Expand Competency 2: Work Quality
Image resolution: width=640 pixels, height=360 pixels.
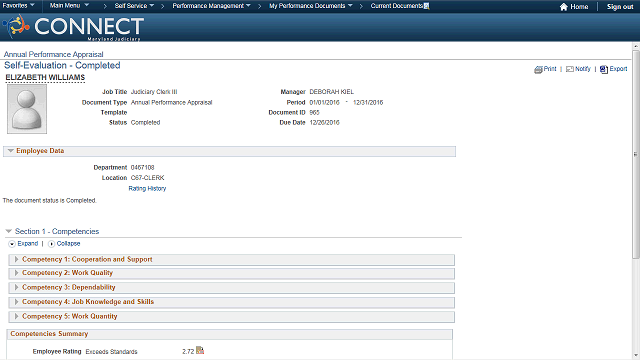coord(16,273)
